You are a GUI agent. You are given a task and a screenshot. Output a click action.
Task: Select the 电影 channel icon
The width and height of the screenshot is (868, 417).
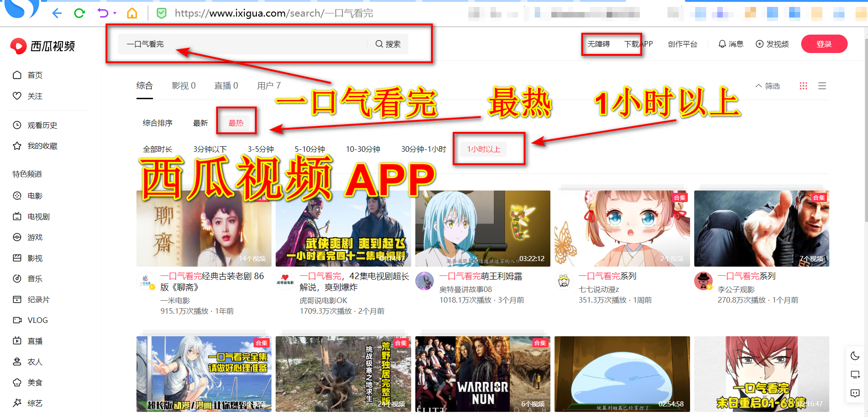click(x=17, y=196)
